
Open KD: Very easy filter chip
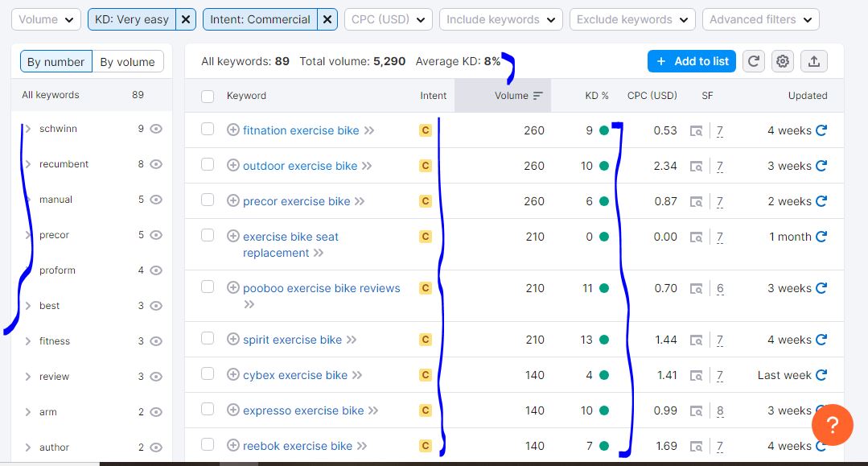tap(132, 19)
